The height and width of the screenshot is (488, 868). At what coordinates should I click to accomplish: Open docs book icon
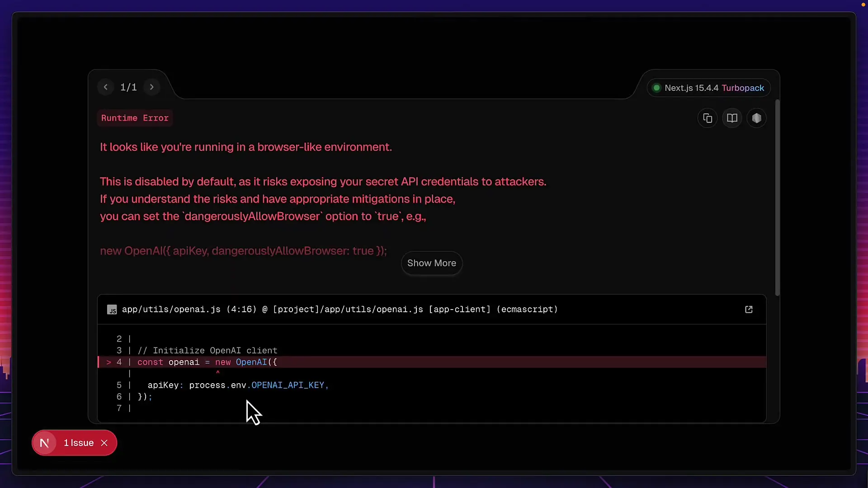(x=732, y=118)
